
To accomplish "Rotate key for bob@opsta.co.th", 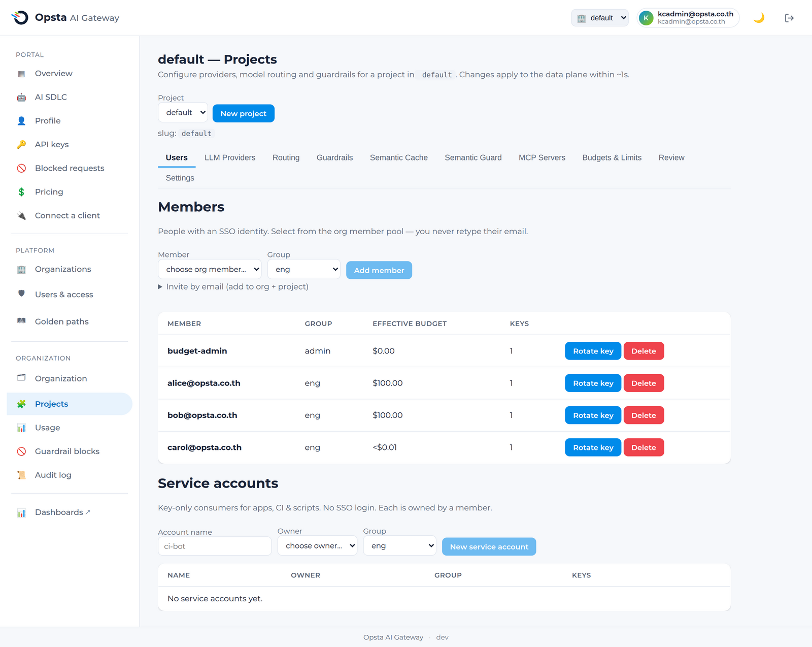I will (x=593, y=415).
